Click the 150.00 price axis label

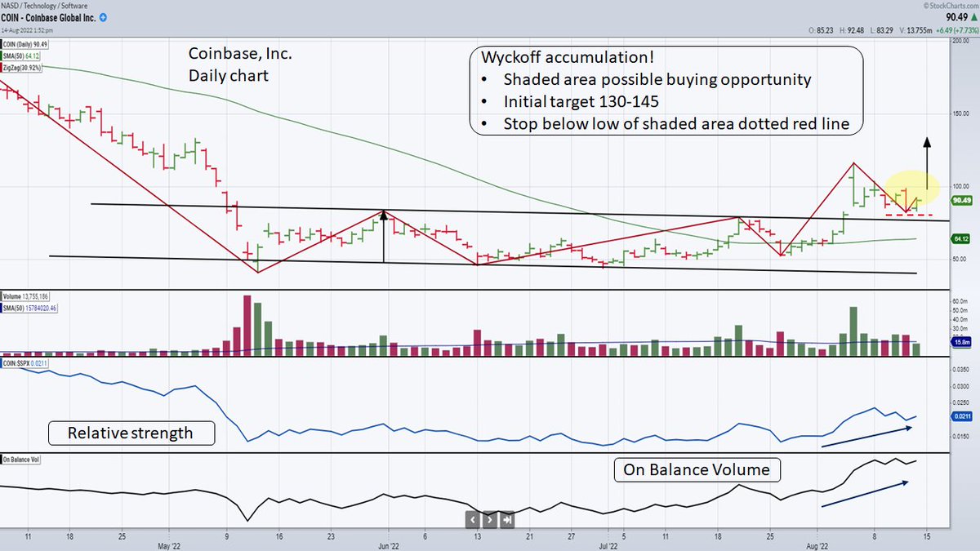point(962,114)
